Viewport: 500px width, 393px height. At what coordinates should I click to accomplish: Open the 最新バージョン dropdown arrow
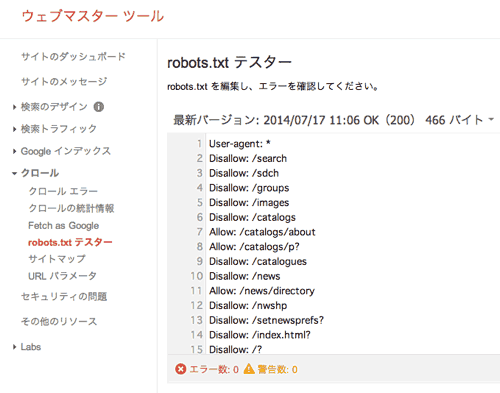coord(491,119)
